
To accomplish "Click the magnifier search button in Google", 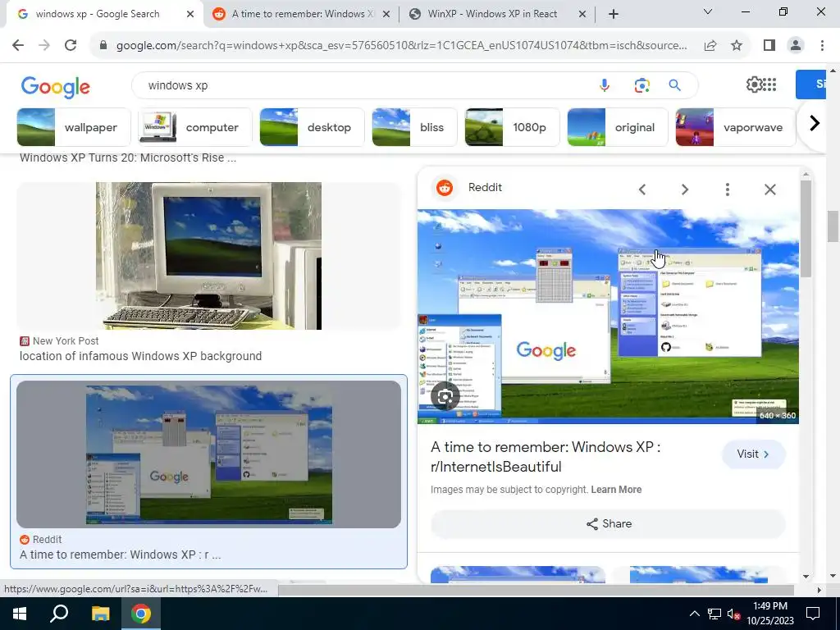I will pyautogui.click(x=674, y=85).
